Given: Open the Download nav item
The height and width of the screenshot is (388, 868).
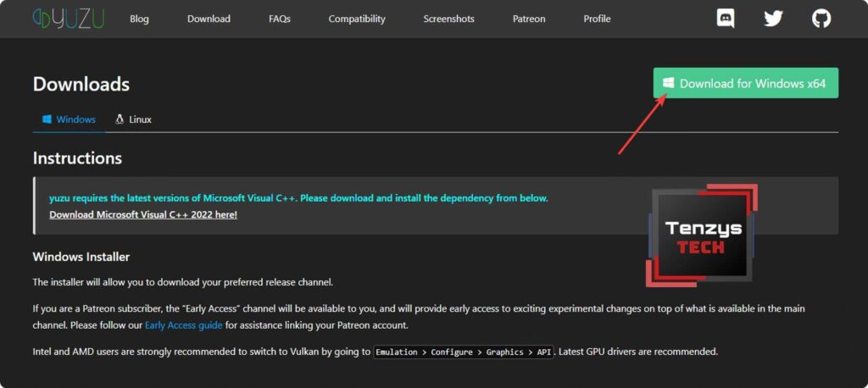Looking at the screenshot, I should 209,19.
